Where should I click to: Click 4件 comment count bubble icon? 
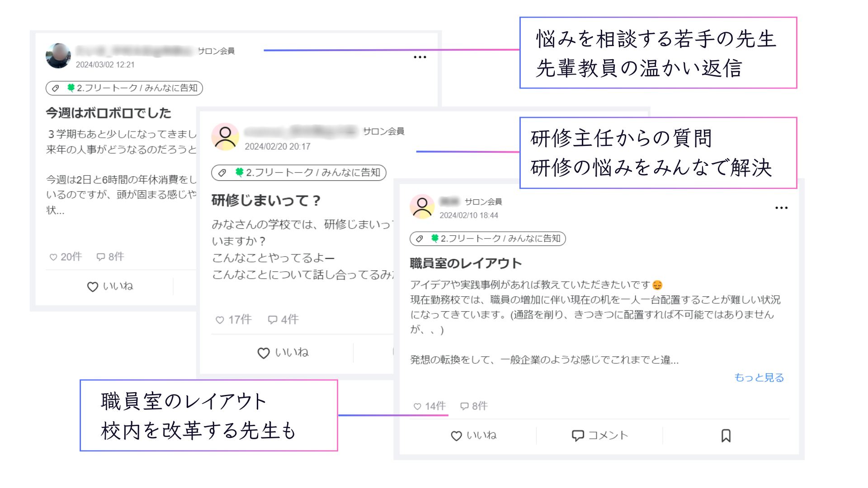(273, 320)
